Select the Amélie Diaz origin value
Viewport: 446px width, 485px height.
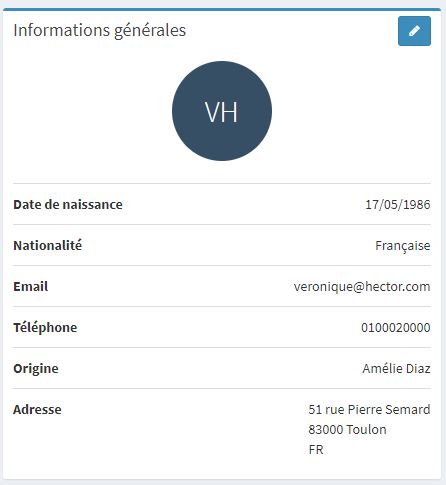click(396, 369)
